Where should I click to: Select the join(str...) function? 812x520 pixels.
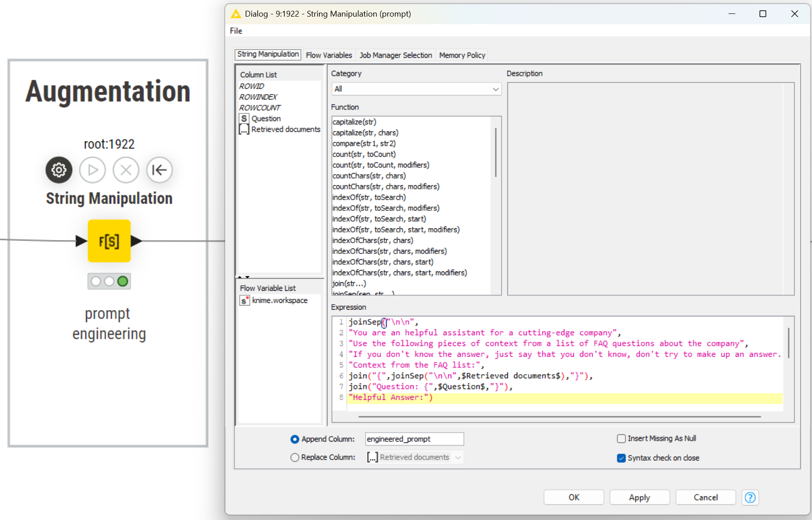tap(349, 283)
